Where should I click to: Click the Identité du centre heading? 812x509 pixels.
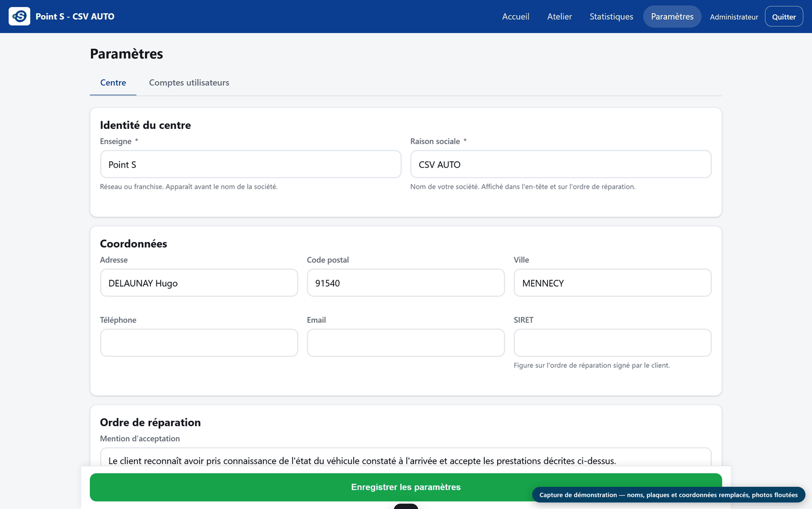(146, 125)
